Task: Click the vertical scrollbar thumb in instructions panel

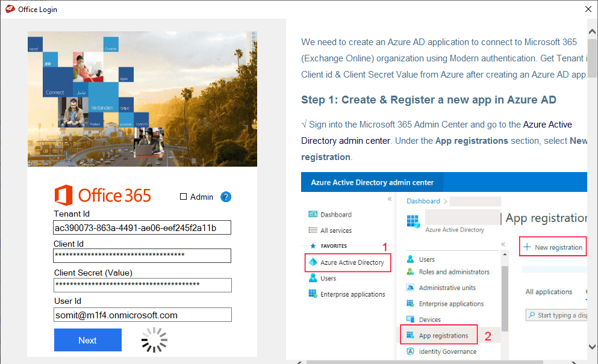Action: click(x=592, y=58)
